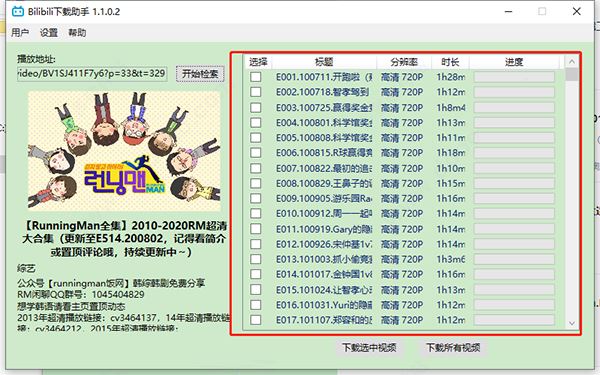Tick the checkbox for E016.101031

(256, 305)
